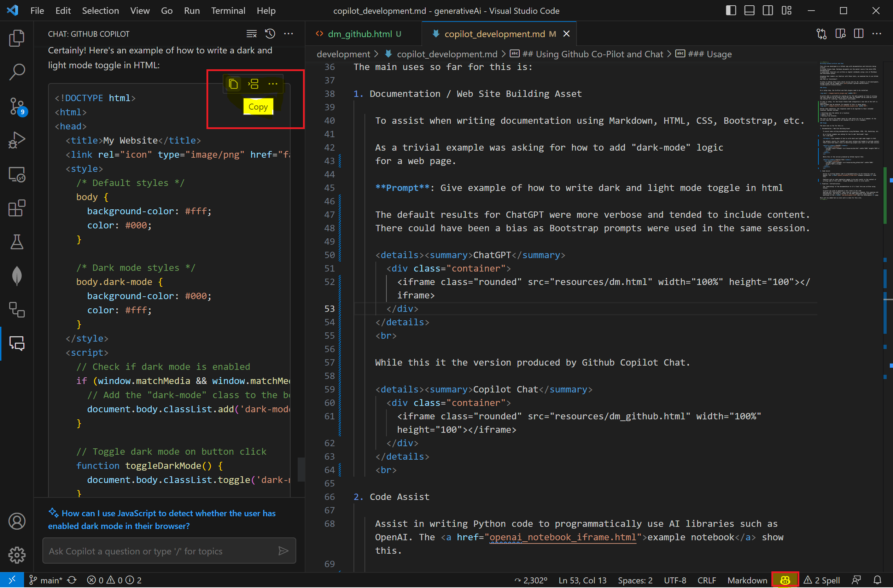Open the Selection menu
This screenshot has height=588, width=893.
click(100, 11)
